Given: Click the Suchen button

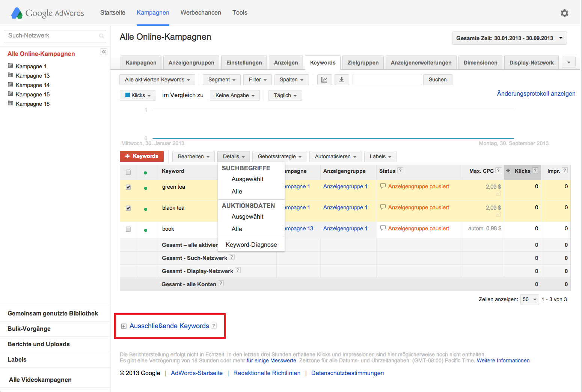Looking at the screenshot, I should 438,80.
